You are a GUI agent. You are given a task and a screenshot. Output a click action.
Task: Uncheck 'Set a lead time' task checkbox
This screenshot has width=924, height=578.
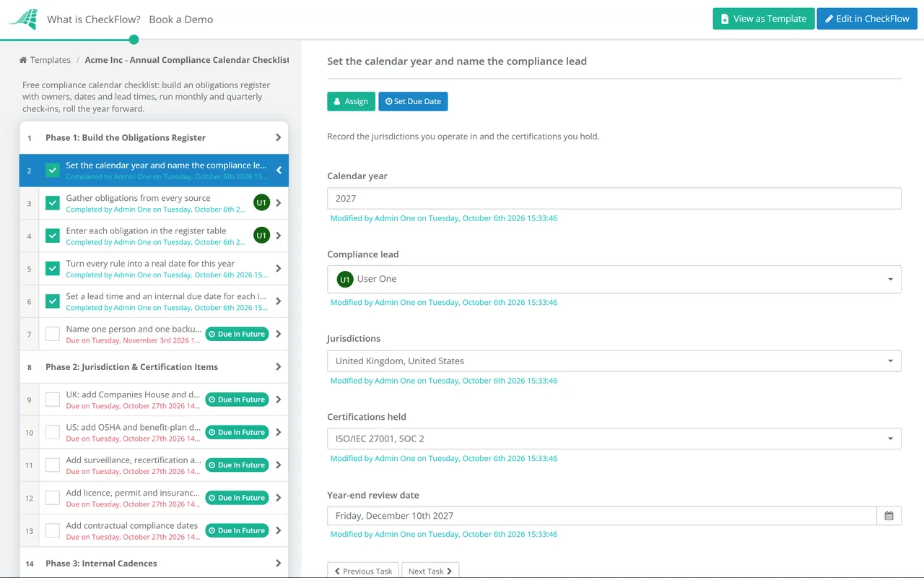tap(53, 301)
